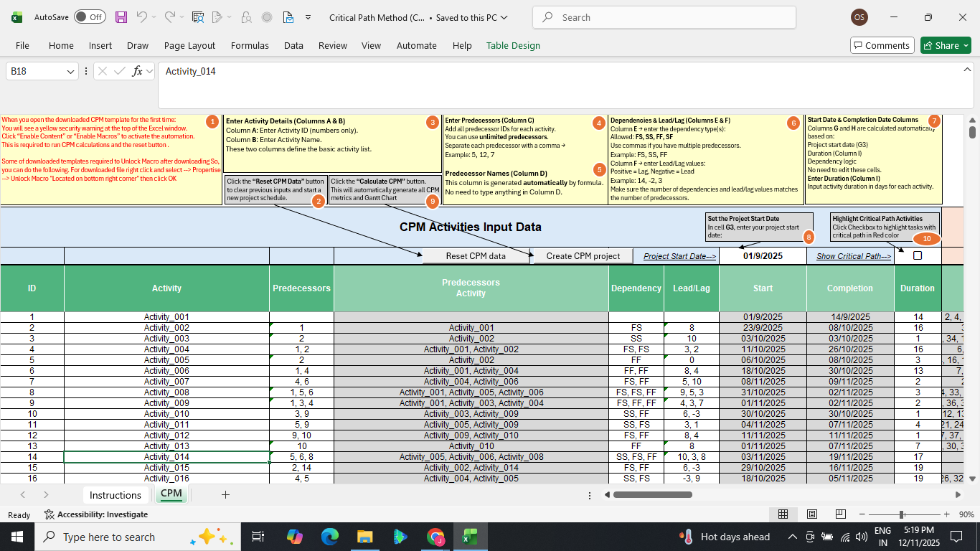Click the Save icon in title bar
The height and width of the screenshot is (551, 980).
[x=121, y=17]
